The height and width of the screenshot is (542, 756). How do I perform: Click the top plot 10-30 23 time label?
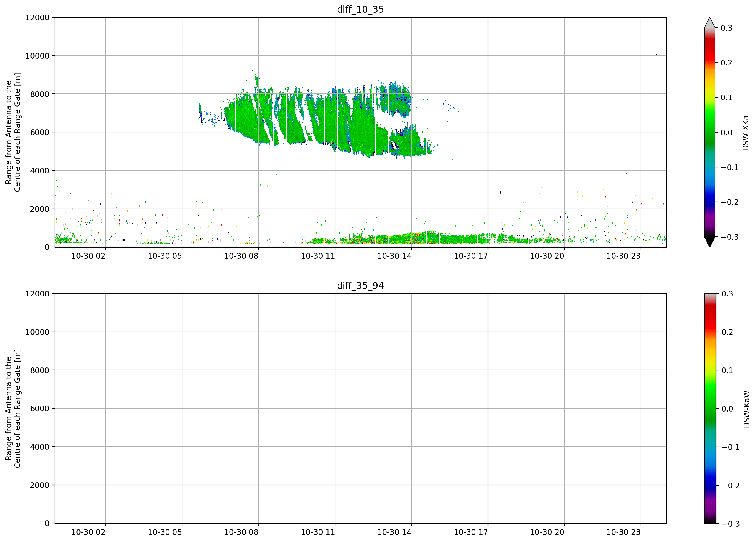623,256
